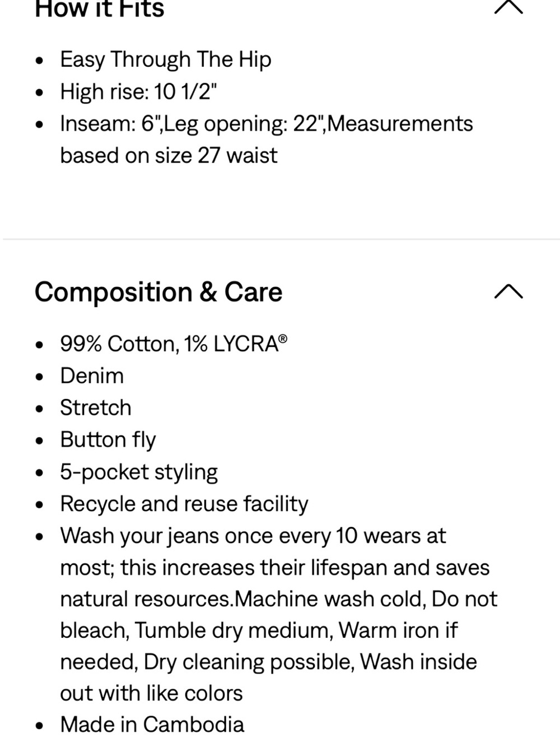Collapse the How it Fits section chevron
560x747 pixels.
point(508,7)
